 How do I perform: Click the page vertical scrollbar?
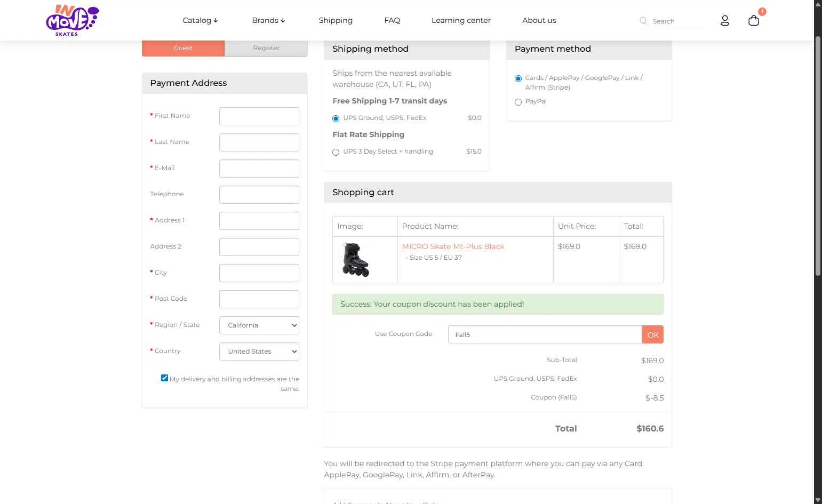click(x=818, y=156)
